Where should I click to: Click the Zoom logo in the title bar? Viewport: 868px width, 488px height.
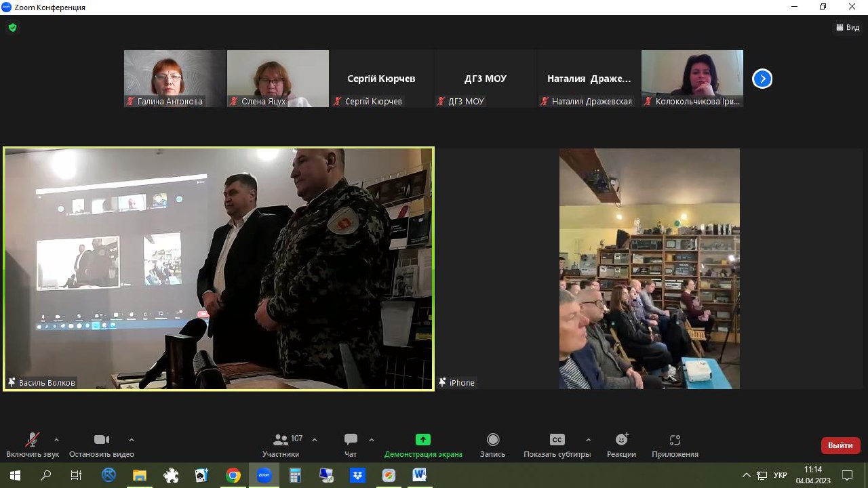pyautogui.click(x=7, y=7)
